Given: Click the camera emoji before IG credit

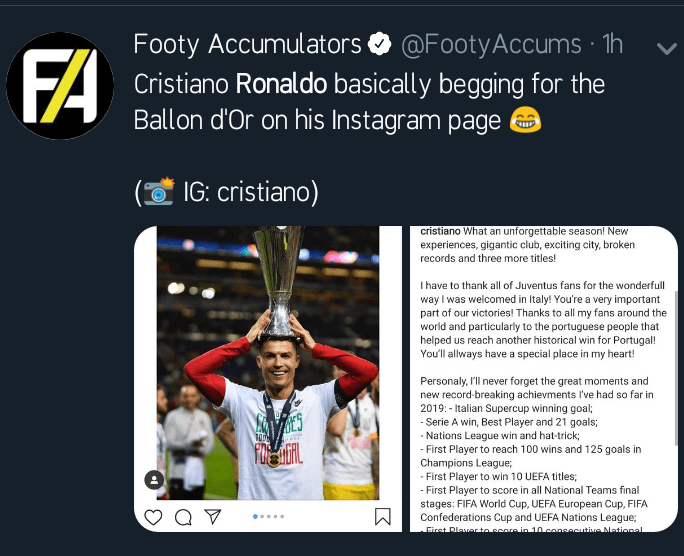Looking at the screenshot, I should click(159, 191).
